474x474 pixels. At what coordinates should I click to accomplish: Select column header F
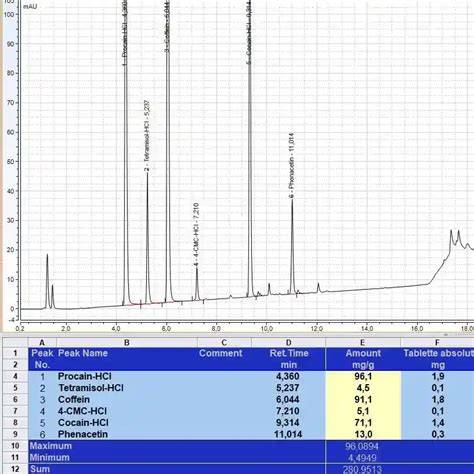[x=437, y=342]
